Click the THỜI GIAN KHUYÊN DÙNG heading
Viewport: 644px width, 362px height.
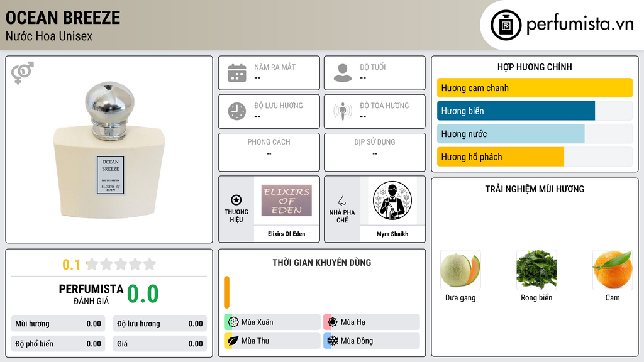point(322,262)
